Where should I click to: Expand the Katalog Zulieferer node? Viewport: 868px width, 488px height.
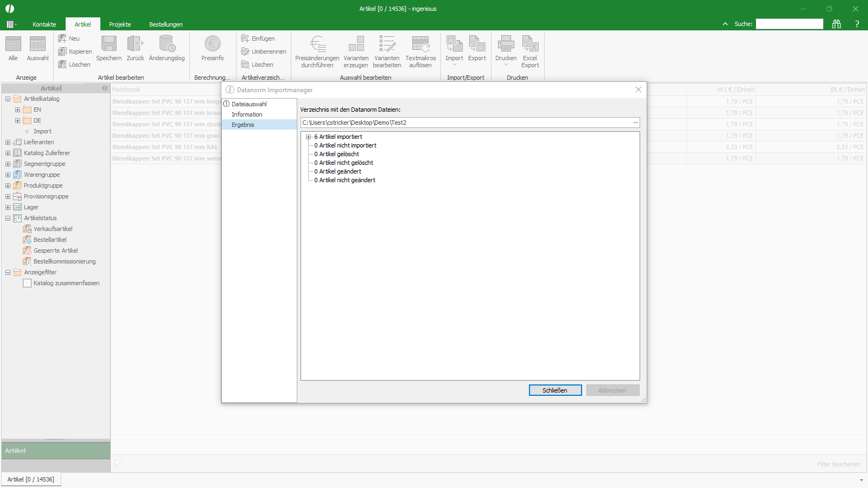pos(8,153)
